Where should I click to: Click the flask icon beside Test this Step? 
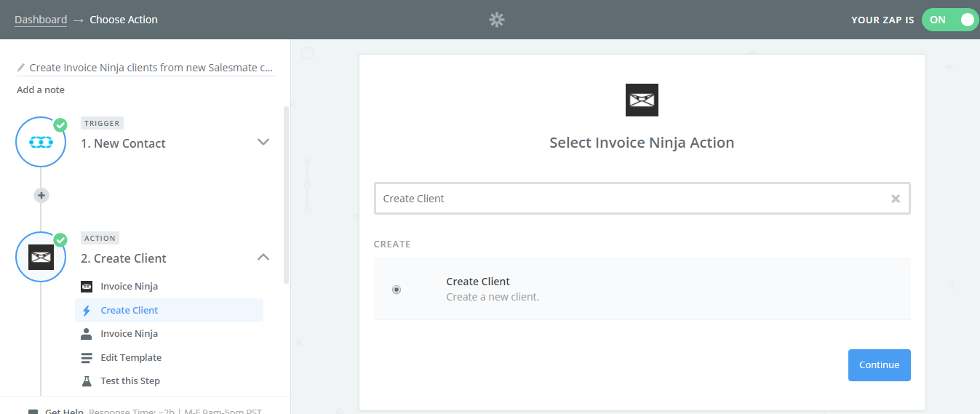point(87,381)
